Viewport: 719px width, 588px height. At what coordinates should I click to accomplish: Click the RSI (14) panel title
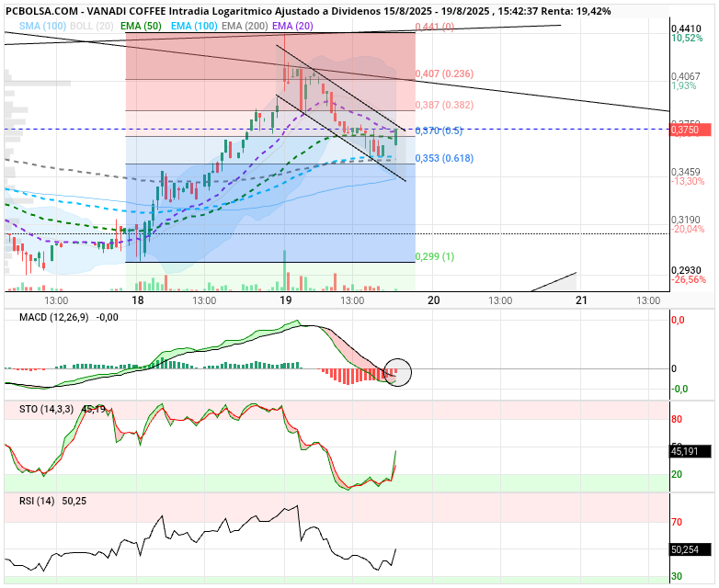37,501
